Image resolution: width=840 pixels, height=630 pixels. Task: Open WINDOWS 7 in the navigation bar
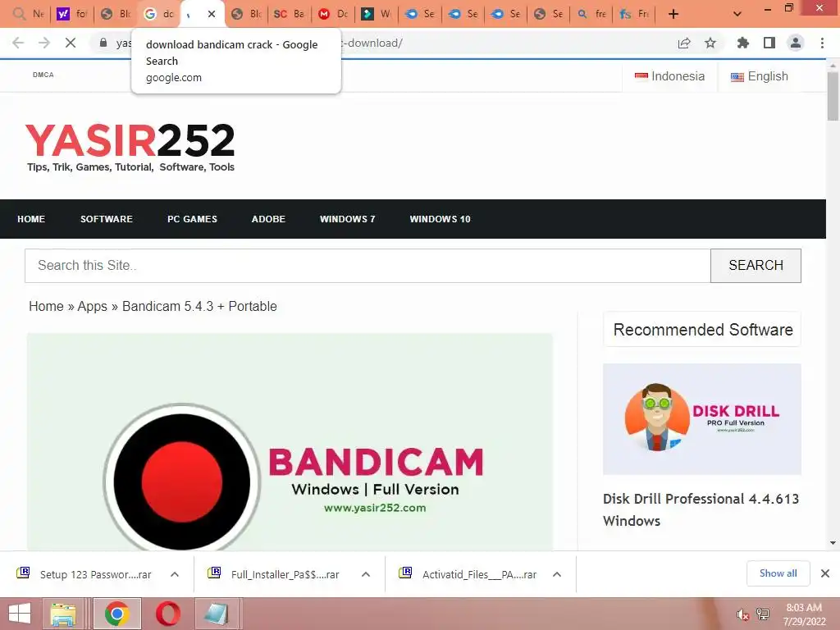tap(348, 219)
